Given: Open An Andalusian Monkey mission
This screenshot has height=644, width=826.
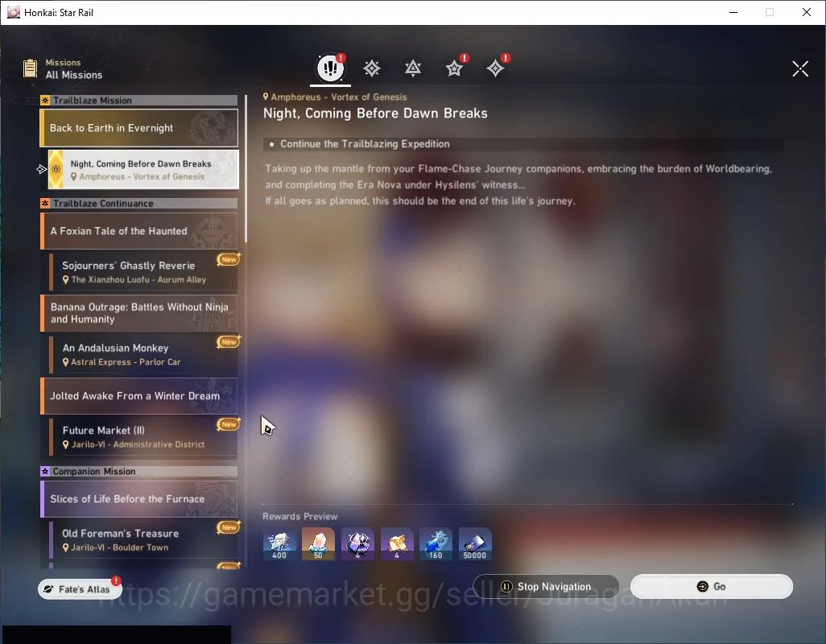Looking at the screenshot, I should coord(143,354).
